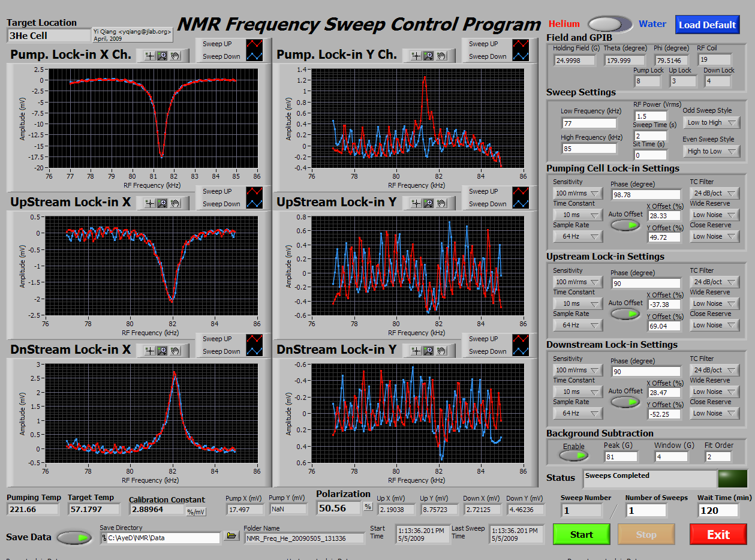Click the Pumping Cell Phase (degree) field
The image size is (755, 560).
pos(646,194)
